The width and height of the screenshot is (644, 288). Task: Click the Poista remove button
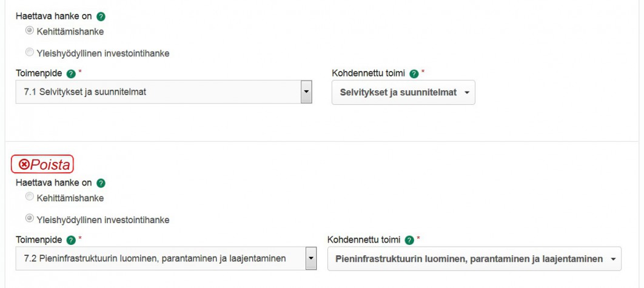(42, 164)
